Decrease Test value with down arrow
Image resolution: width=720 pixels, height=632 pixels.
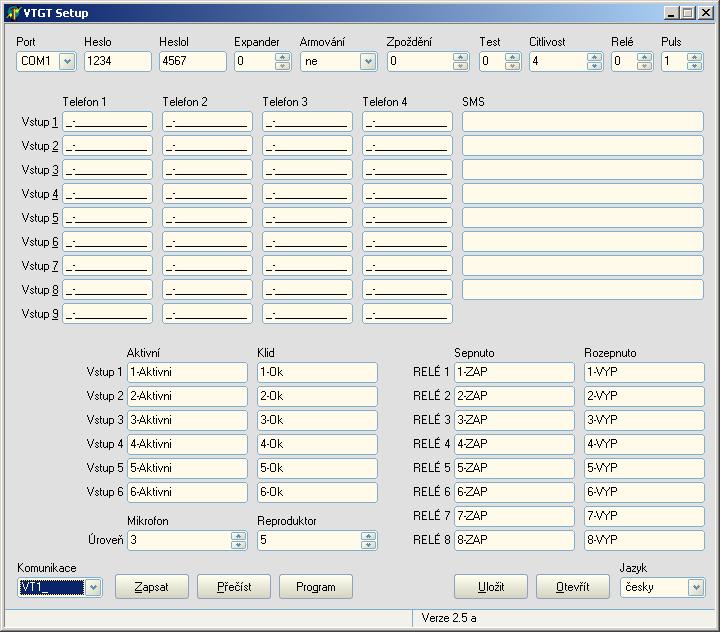512,66
